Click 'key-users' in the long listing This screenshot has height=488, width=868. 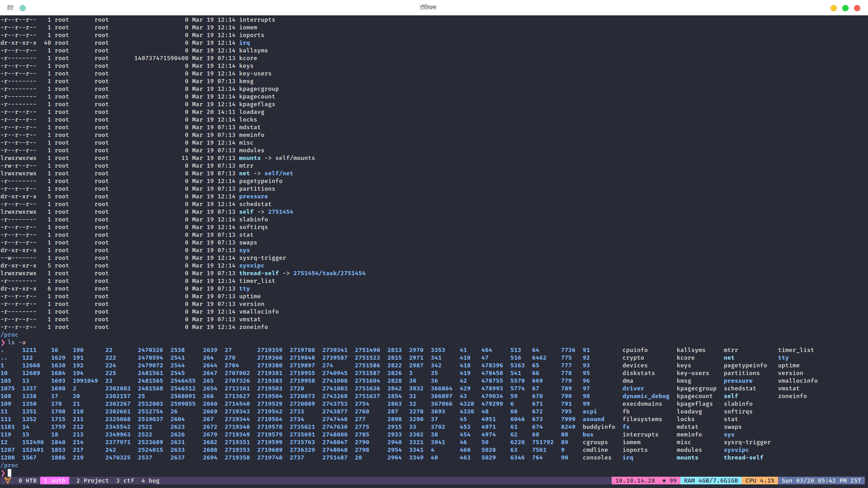coord(255,74)
